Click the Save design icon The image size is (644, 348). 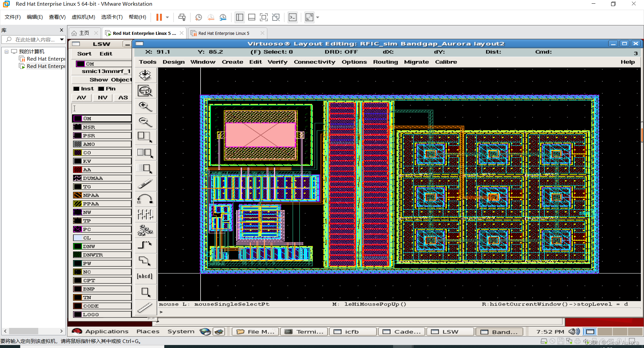coord(145,75)
